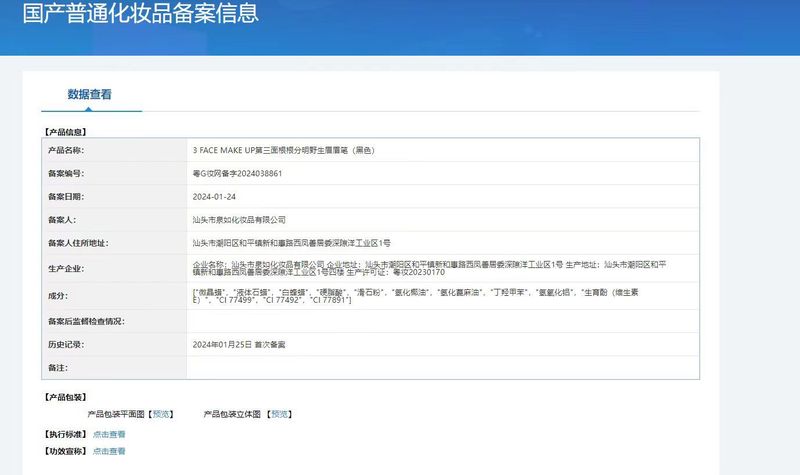Click the 产品包装平面图 label text
Screen dimensions: 800x475
pyautogui.click(x=116, y=414)
